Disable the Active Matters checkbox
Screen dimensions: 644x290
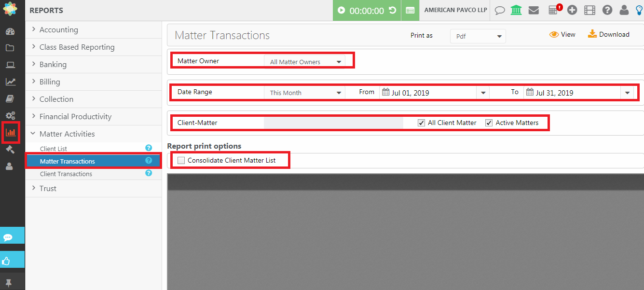(489, 123)
